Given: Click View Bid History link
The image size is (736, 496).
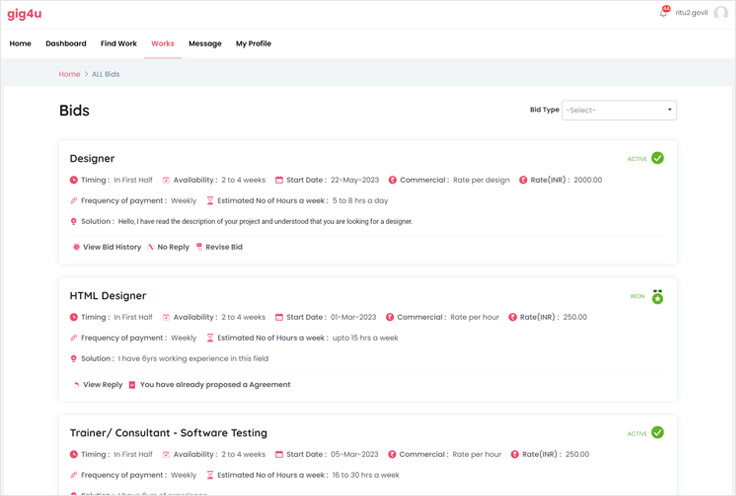Looking at the screenshot, I should 111,247.
